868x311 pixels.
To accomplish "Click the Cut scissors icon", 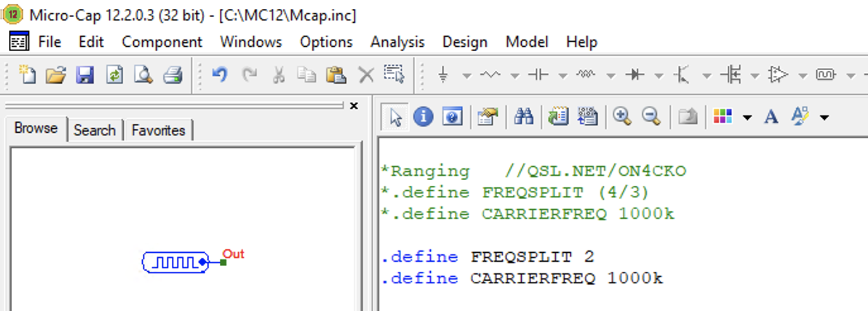I will coord(278,75).
